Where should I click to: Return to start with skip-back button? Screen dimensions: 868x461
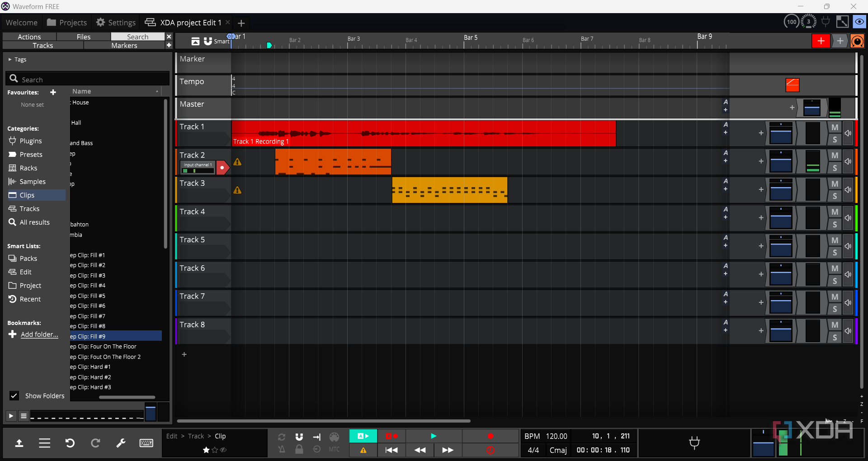pyautogui.click(x=392, y=450)
